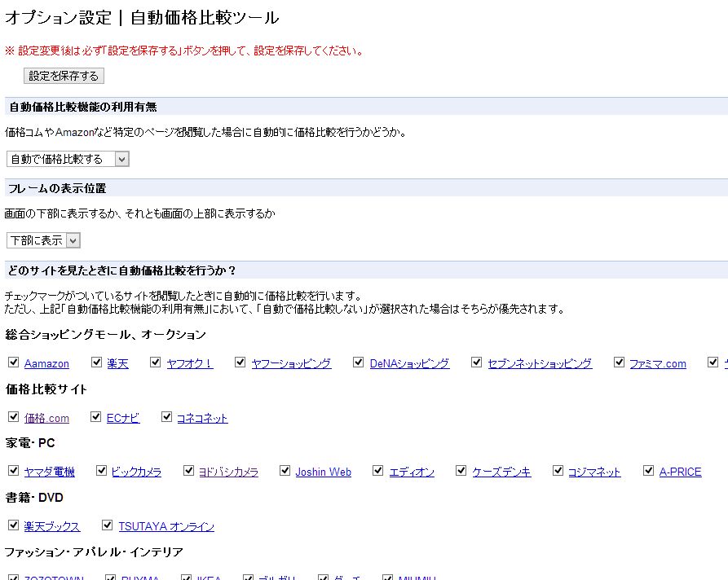Open the ヤフオク！ link
Screen dimensions: 728x580
190,364
